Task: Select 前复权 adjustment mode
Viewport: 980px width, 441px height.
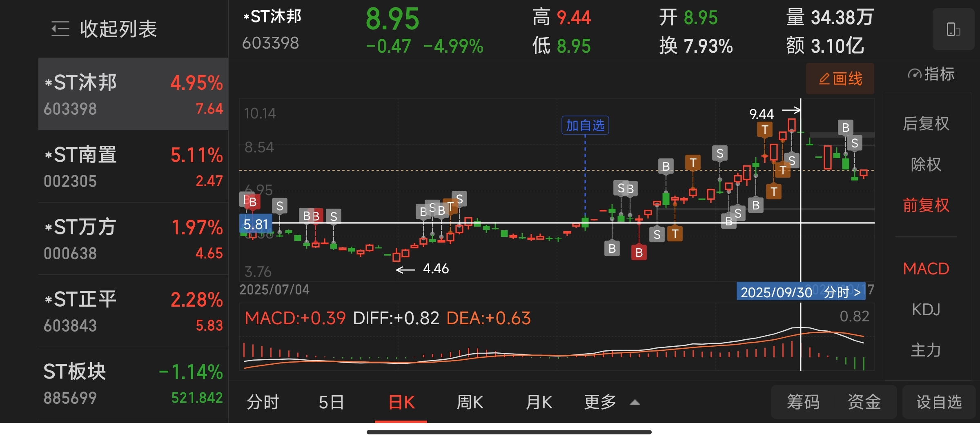Action: point(926,205)
